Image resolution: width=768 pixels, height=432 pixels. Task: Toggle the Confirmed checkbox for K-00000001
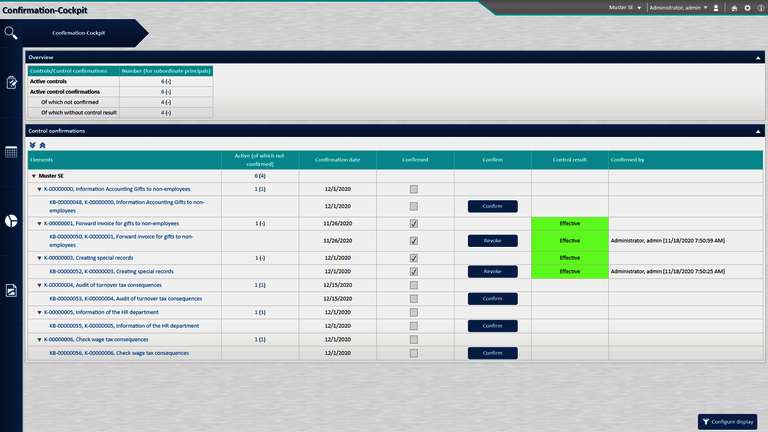click(x=414, y=223)
